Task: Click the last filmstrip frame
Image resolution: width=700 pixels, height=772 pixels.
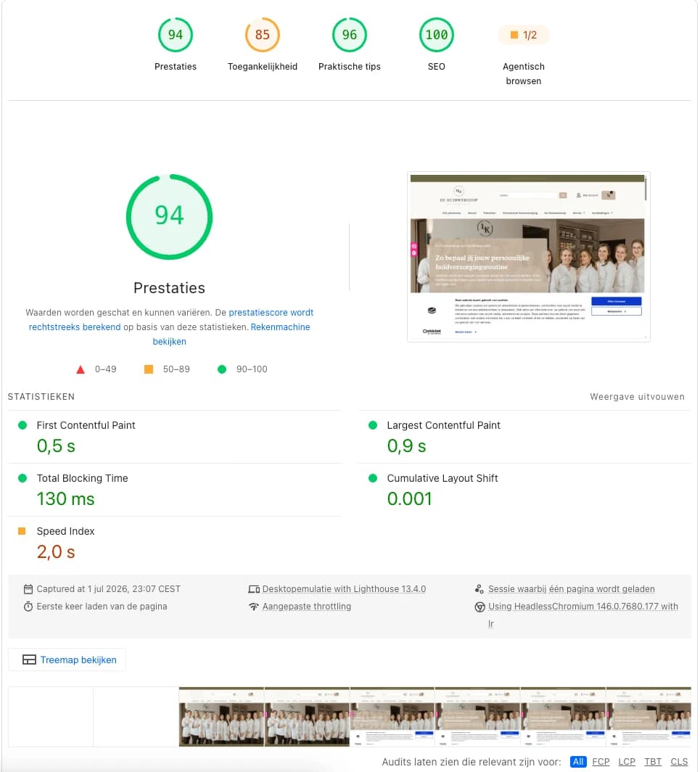Action: pyautogui.click(x=648, y=716)
